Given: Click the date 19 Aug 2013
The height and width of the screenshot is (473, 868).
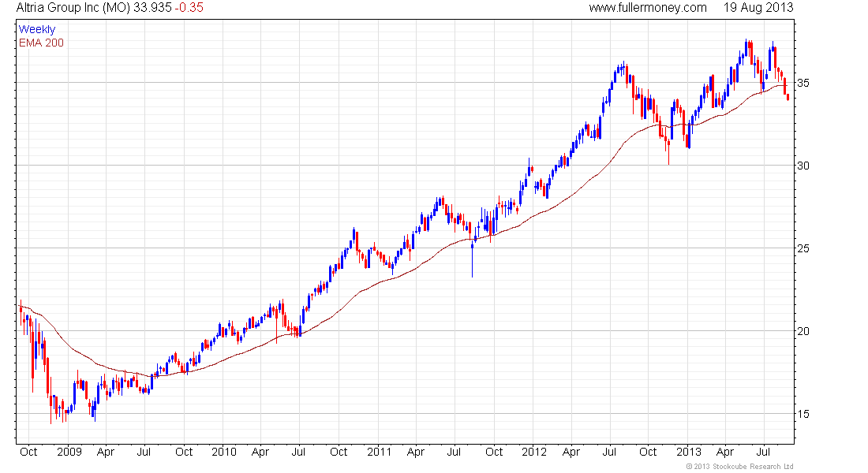Looking at the screenshot, I should pos(758,8).
